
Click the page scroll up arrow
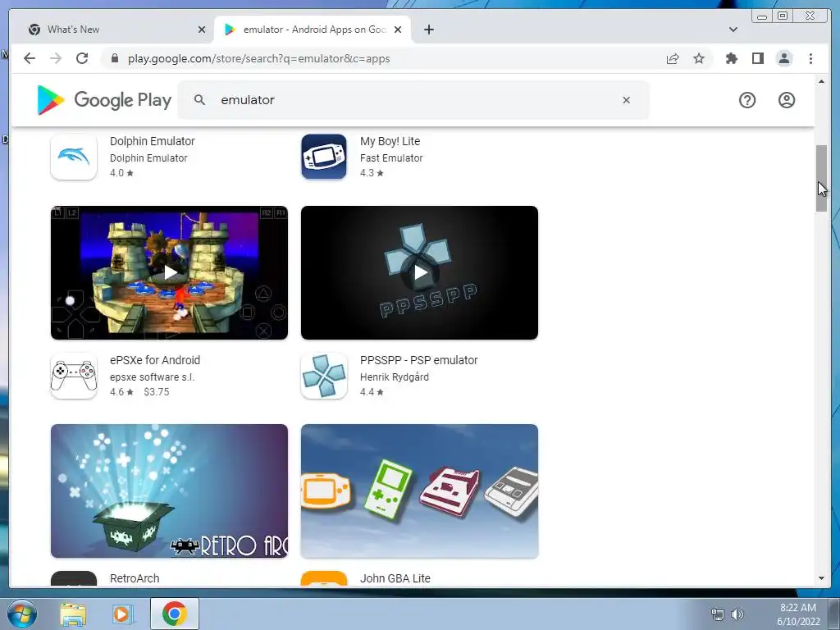click(821, 81)
